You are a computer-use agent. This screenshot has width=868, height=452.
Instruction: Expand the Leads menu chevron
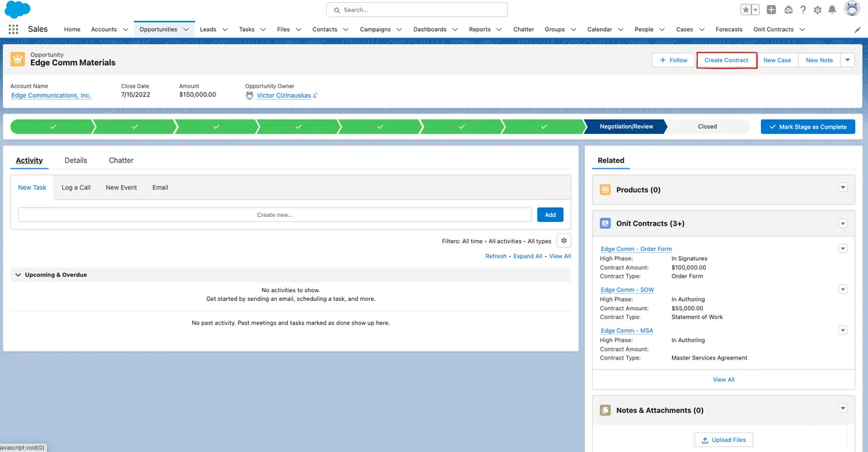[225, 30]
